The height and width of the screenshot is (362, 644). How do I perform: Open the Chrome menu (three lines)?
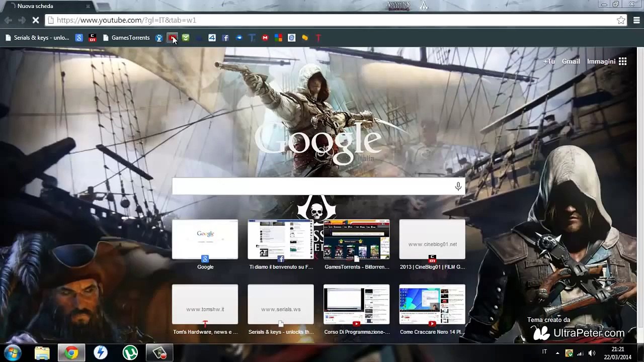pyautogui.click(x=636, y=20)
